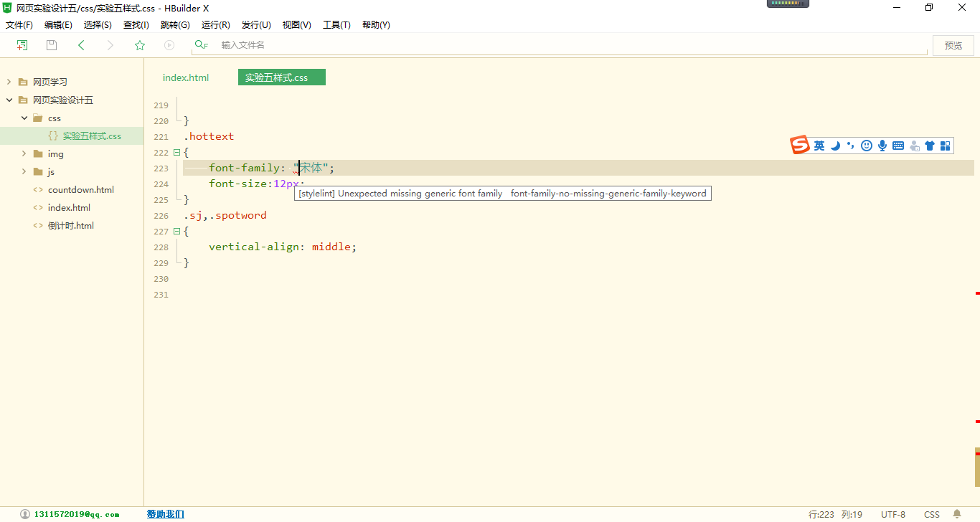Screen dimensions: 980x522
Task: Toggle the Sogou English/Chinese input mode
Action: pyautogui.click(x=819, y=146)
